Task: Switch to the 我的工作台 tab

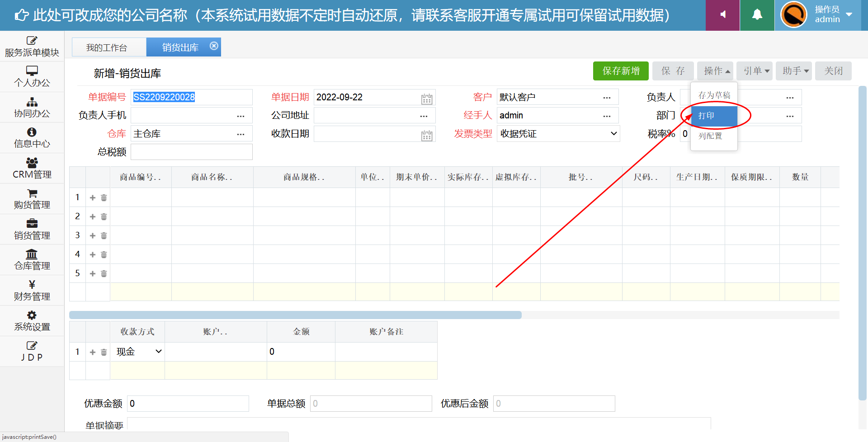Action: (109, 47)
